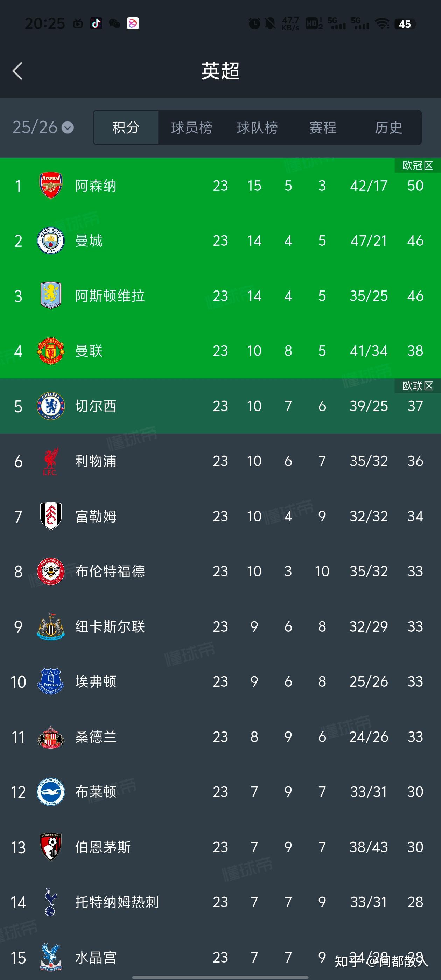441x980 pixels.
Task: Select the 赛程 tab
Action: click(x=323, y=127)
